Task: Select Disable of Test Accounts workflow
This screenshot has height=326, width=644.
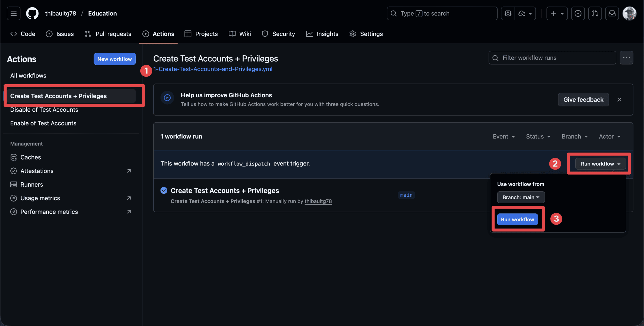Action: click(44, 110)
